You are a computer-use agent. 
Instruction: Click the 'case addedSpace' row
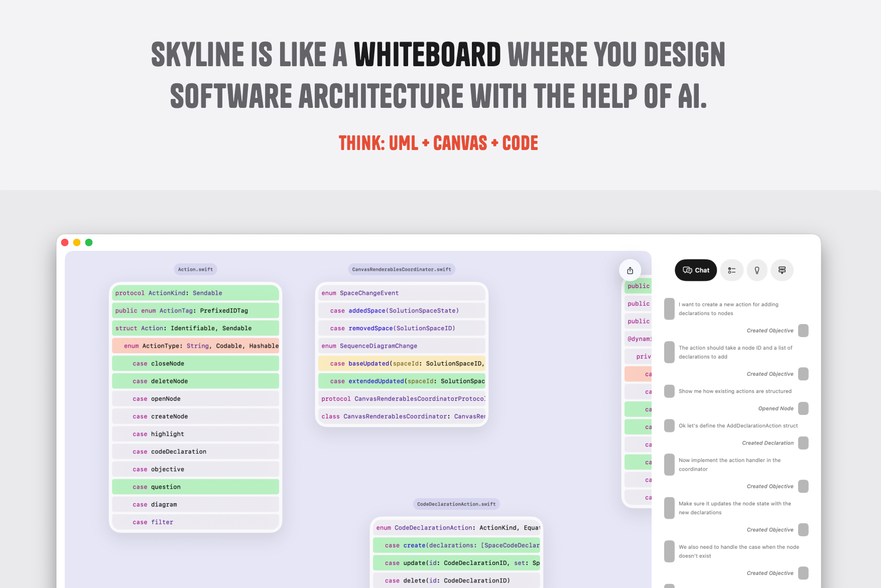point(402,311)
